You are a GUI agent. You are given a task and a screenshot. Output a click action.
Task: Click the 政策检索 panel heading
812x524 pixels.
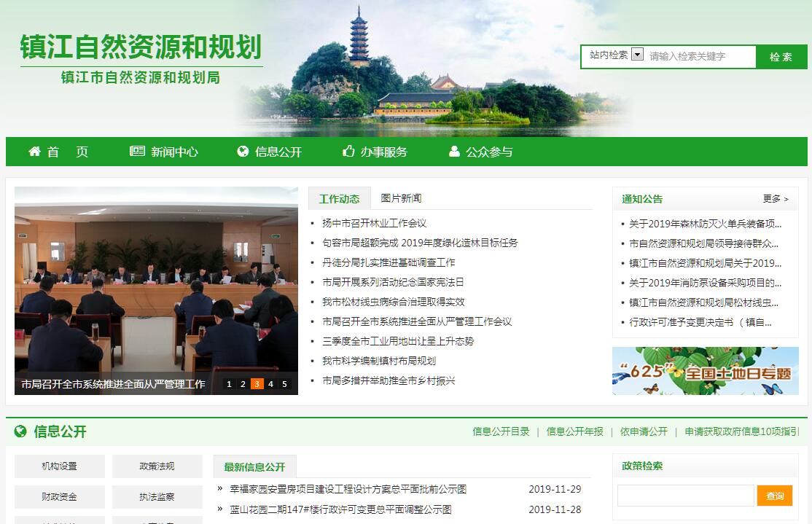642,466
